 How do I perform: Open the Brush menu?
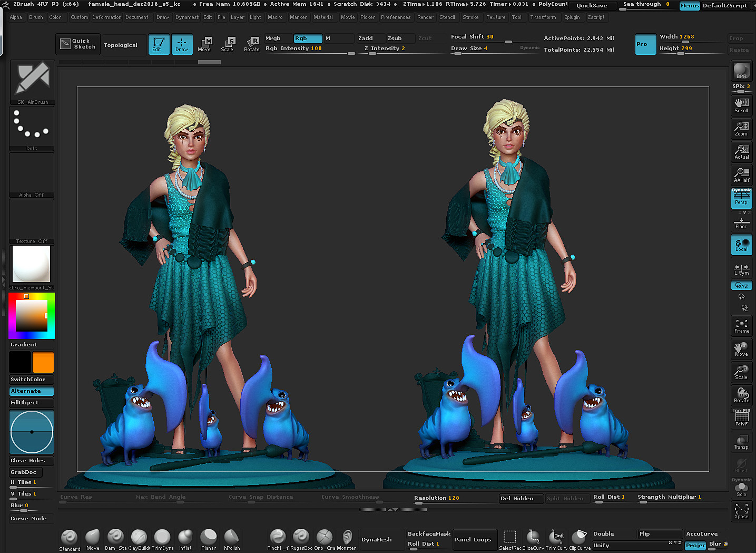coord(36,17)
